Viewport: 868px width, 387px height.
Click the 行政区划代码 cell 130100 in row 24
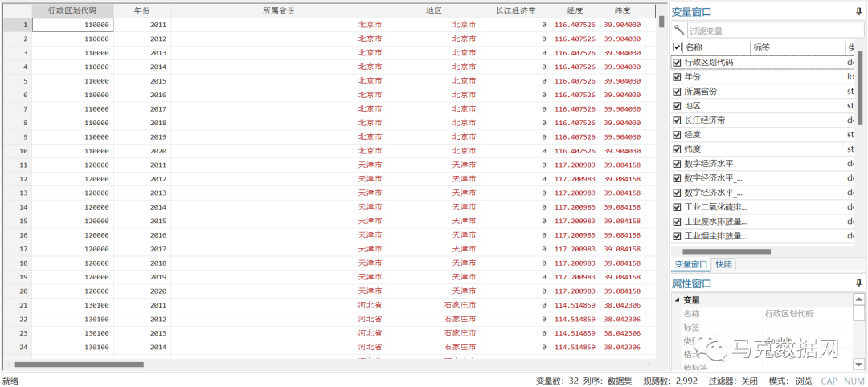(x=73, y=347)
